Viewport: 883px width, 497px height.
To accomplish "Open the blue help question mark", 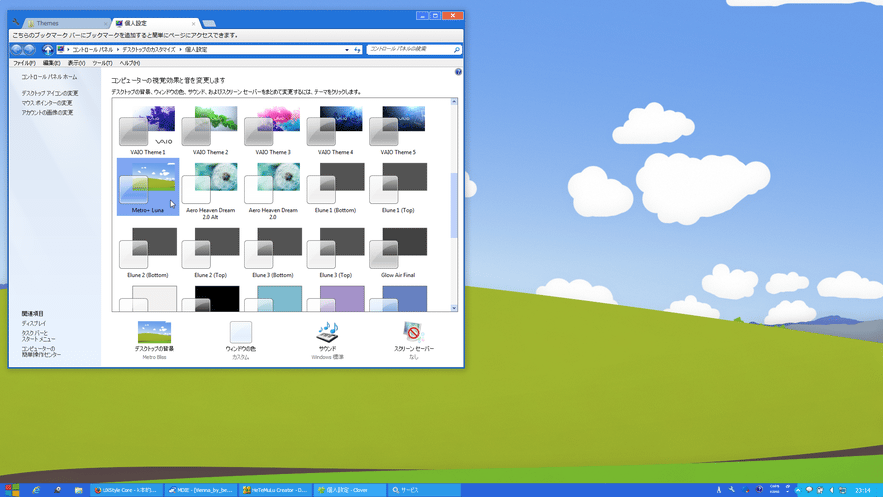I will pos(458,72).
